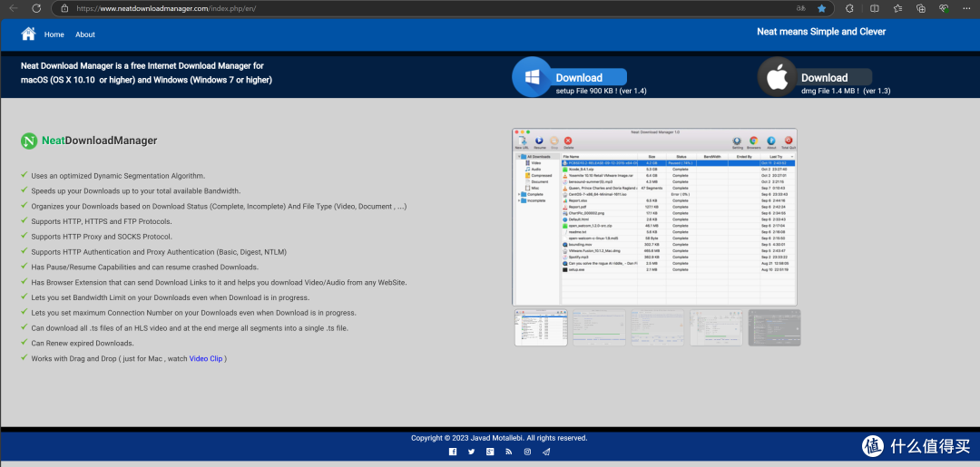Image resolution: width=980 pixels, height=467 pixels.
Task: Click the blue favorites star icon
Action: 822,9
